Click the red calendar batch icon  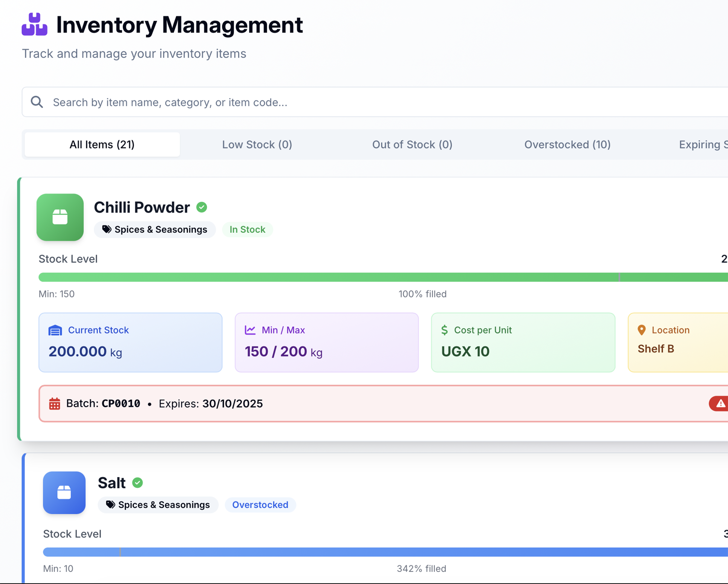(x=55, y=404)
